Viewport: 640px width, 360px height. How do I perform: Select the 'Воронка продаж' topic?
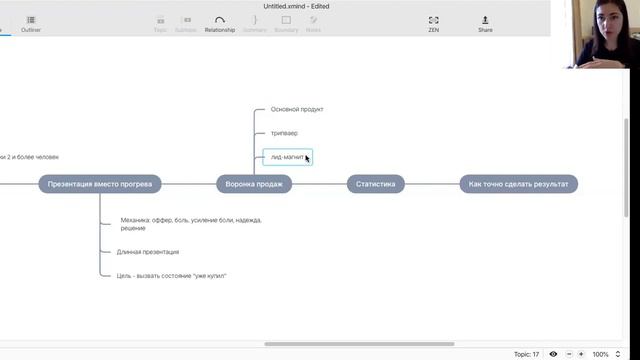click(x=254, y=184)
